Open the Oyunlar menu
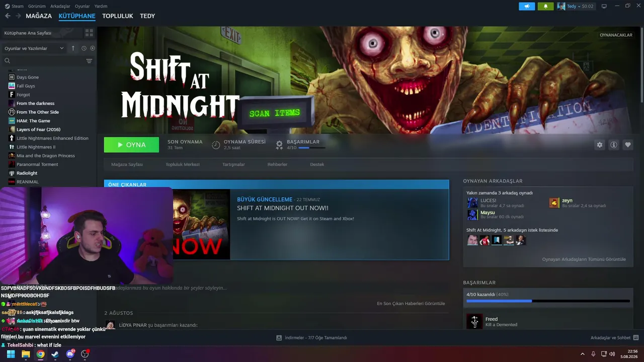 [83, 6]
